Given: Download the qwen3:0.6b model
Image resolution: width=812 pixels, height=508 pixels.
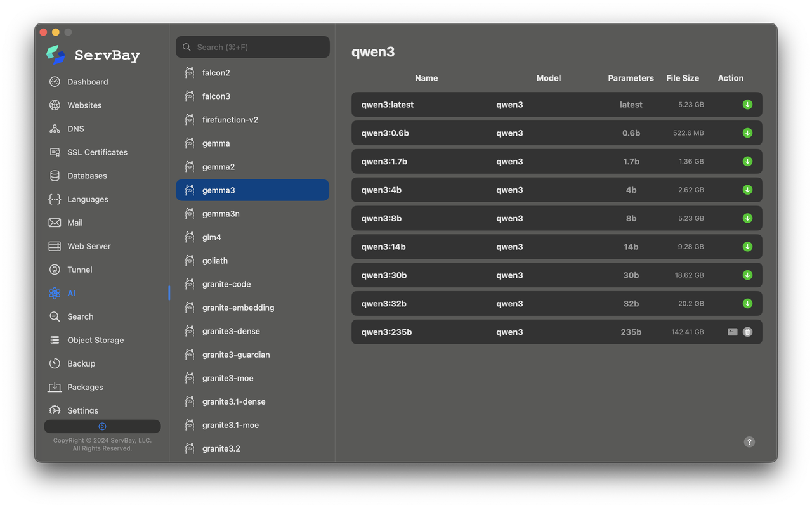Looking at the screenshot, I should [747, 133].
